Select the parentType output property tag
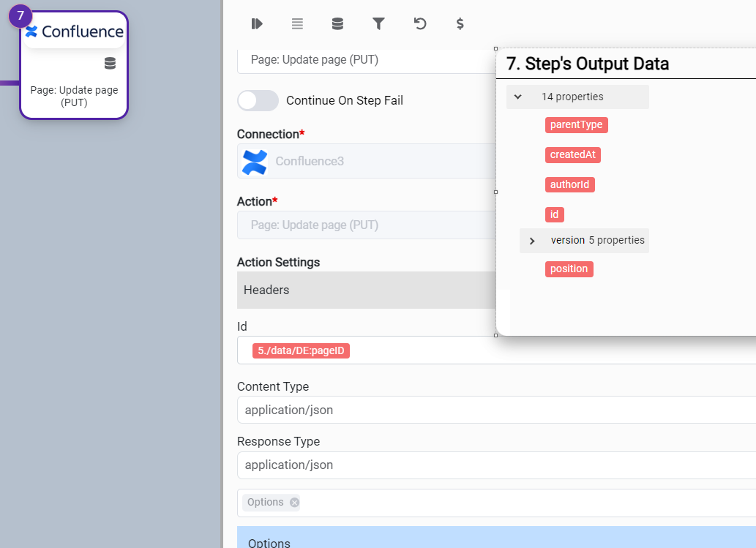Image resolution: width=756 pixels, height=548 pixels. click(576, 125)
